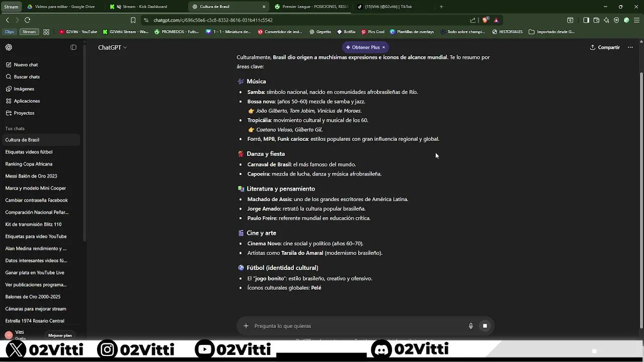Viewport: 644px width, 362px height.
Task: Click the Brave Shields lion icon
Action: click(485, 20)
